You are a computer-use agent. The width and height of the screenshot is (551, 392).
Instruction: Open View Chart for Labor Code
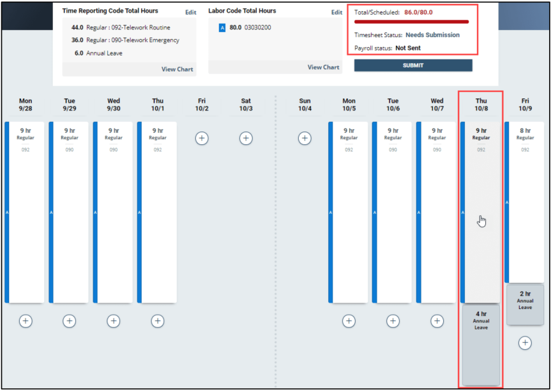323,67
